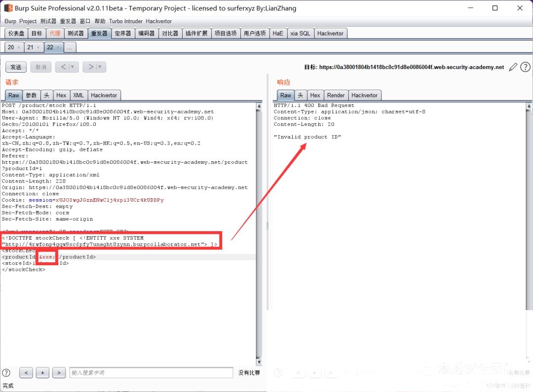Switch to the 对比器 comparer tab
The height and width of the screenshot is (392, 533).
(x=170, y=34)
